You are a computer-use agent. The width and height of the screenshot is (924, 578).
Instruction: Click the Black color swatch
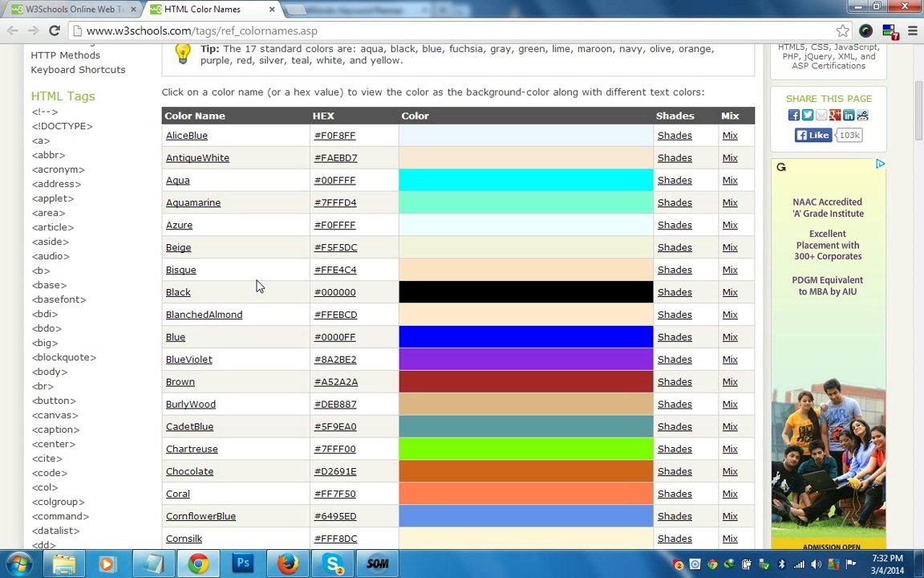coord(525,292)
